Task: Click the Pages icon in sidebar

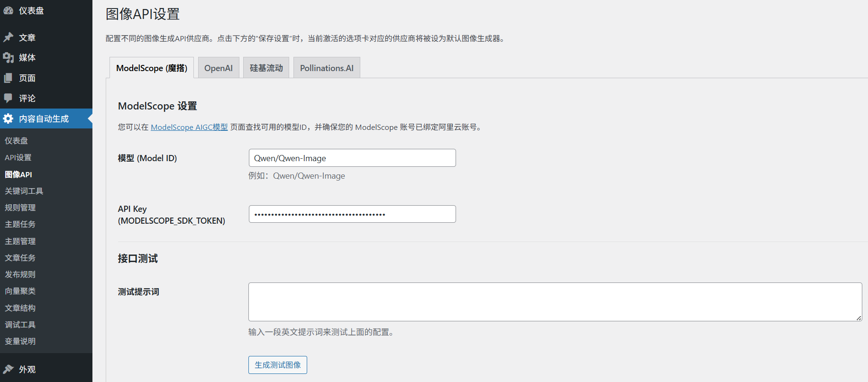Action: click(9, 78)
